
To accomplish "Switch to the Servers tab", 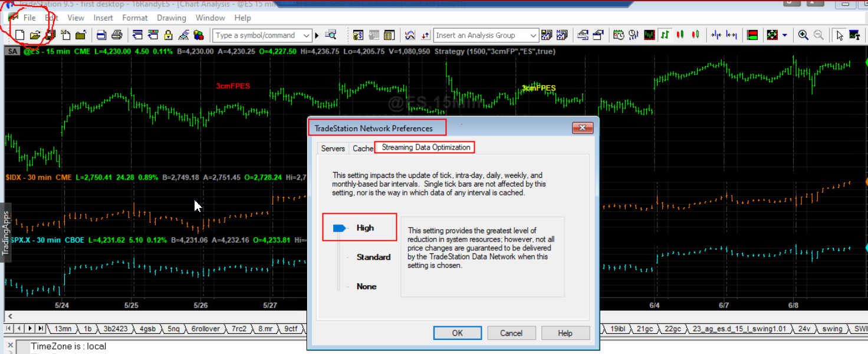I will tap(333, 148).
